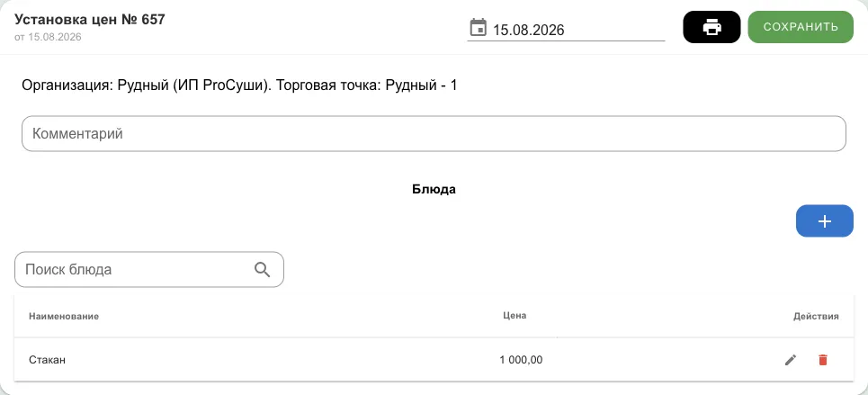
Task: Select the Стакан name cell
Action: [47, 360]
